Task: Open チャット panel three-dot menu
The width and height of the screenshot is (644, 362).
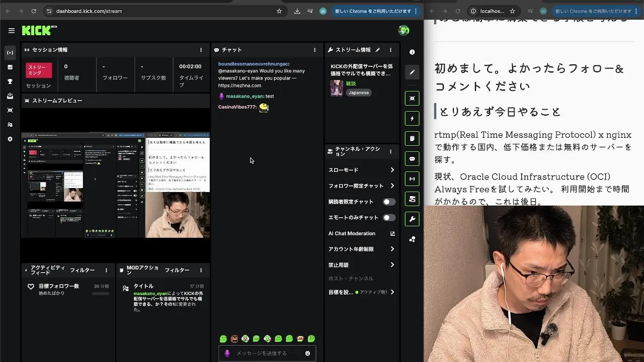Action: point(315,50)
